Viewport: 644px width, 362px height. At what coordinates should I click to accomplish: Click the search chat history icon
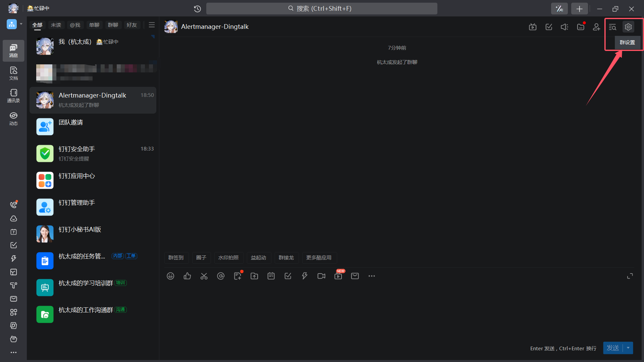[612, 27]
